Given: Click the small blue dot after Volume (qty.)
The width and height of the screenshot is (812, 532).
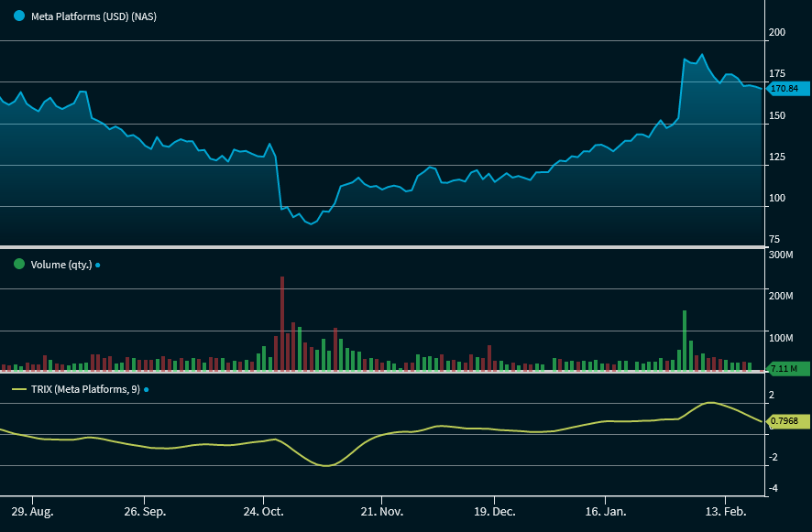Looking at the screenshot, I should tap(98, 266).
